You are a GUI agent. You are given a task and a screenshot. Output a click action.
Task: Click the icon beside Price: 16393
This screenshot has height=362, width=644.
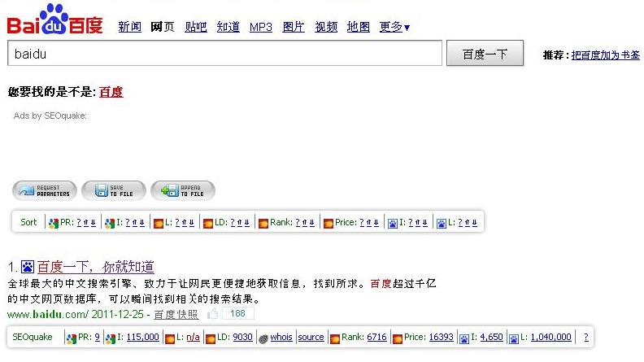click(397, 338)
